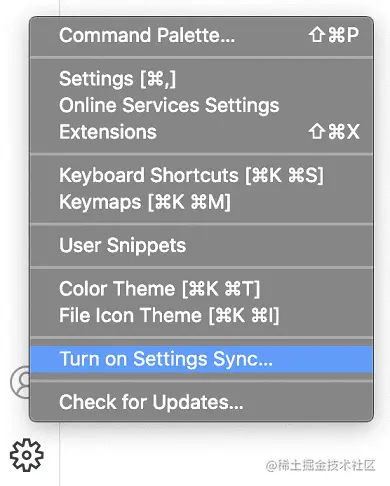
Task: Select the Settings menu entry
Action: [x=201, y=79]
